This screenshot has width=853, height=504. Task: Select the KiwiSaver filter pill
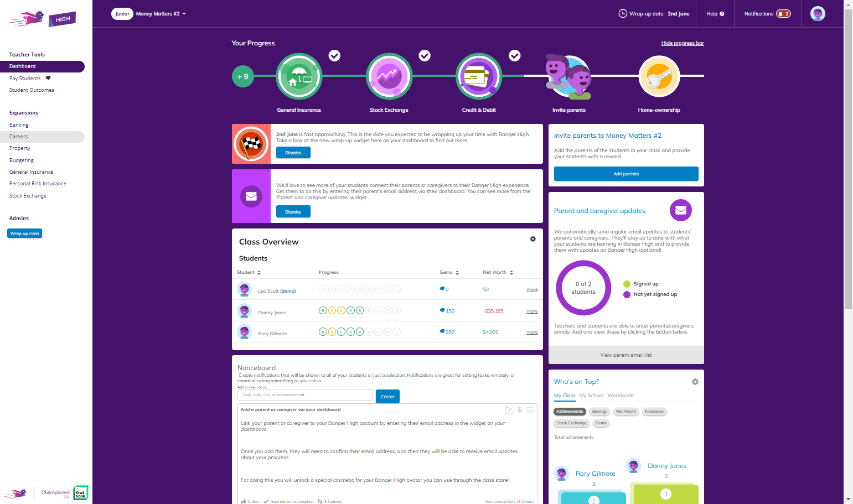coord(654,412)
